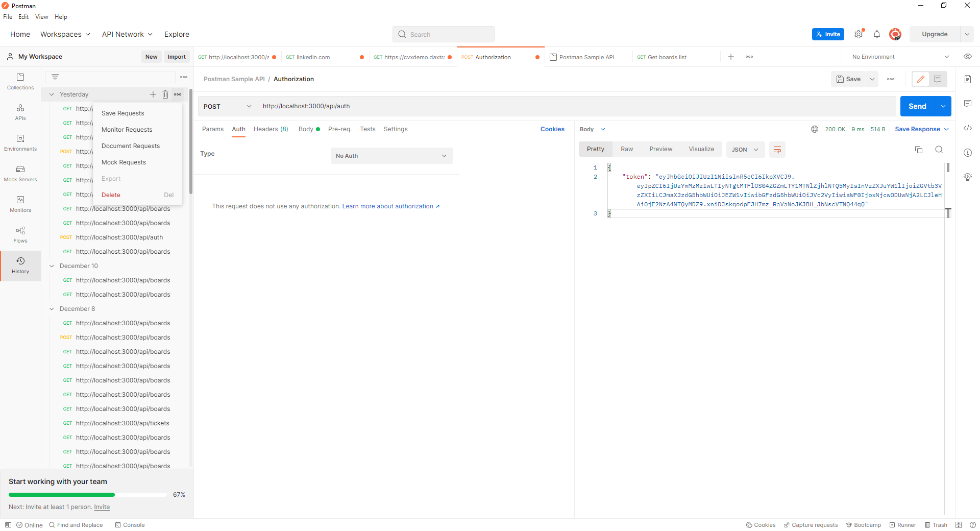Search within the response body
This screenshot has width=980, height=531.
pos(939,150)
